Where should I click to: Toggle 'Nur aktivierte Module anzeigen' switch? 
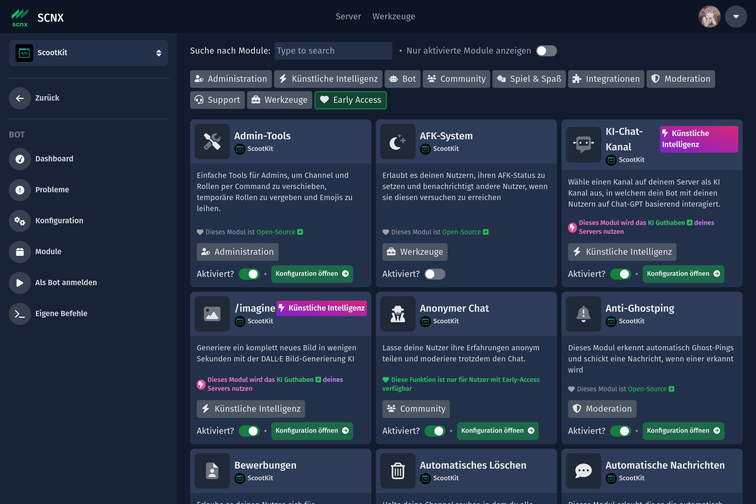pos(545,51)
